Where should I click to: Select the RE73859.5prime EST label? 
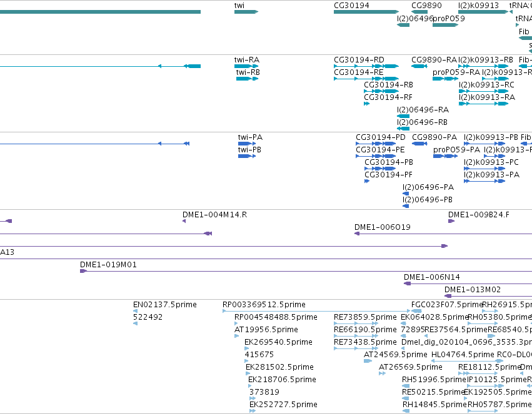tap(365, 317)
